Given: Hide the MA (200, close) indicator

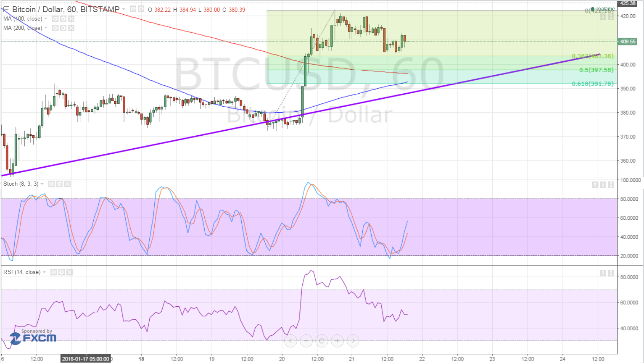Looking at the screenshot, I should tap(55, 28).
